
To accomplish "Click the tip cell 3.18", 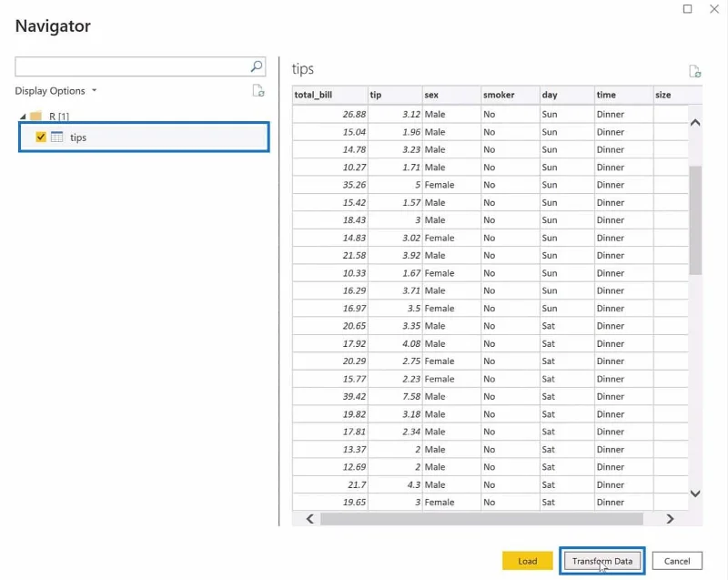I will click(395, 414).
